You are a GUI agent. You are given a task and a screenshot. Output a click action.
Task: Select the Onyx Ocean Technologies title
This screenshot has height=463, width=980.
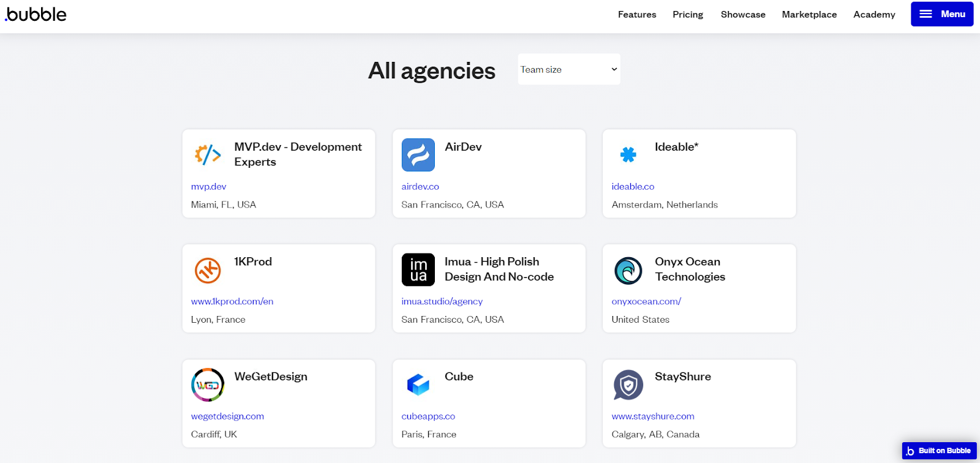(x=690, y=269)
